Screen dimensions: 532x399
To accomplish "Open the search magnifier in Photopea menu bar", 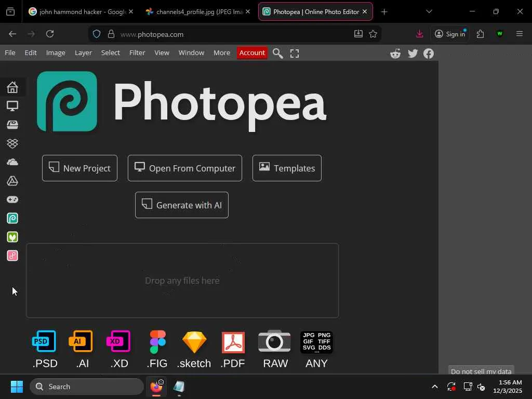I will 277,54.
